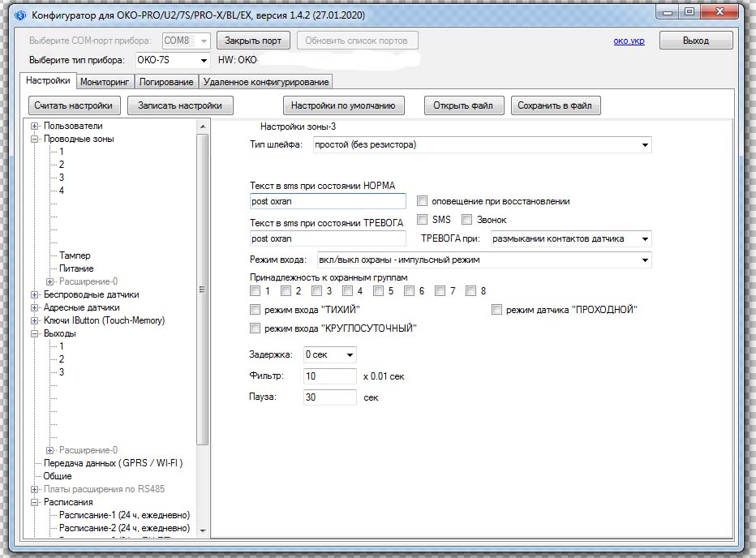Check security group 1 checkbox
The width and height of the screenshot is (756, 558).
[255, 291]
